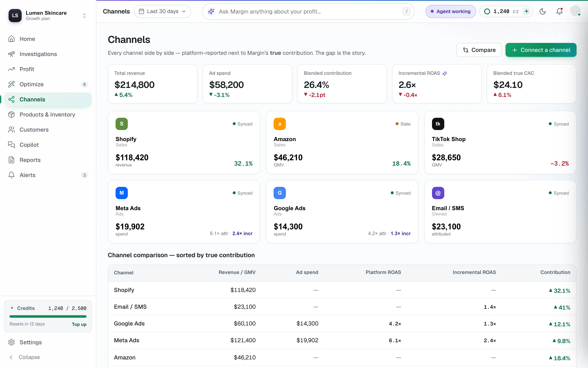
Task: Click the TikTok Shop tk logo
Action: [x=438, y=124]
